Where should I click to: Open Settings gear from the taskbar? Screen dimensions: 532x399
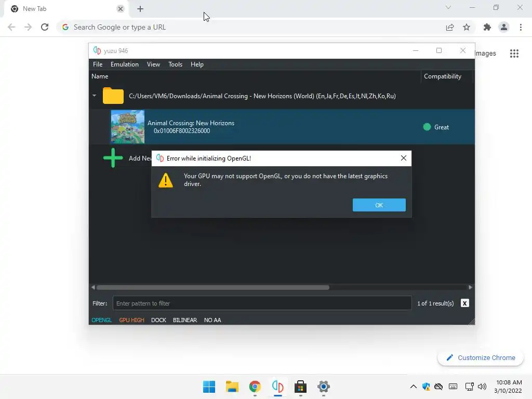[x=324, y=387]
